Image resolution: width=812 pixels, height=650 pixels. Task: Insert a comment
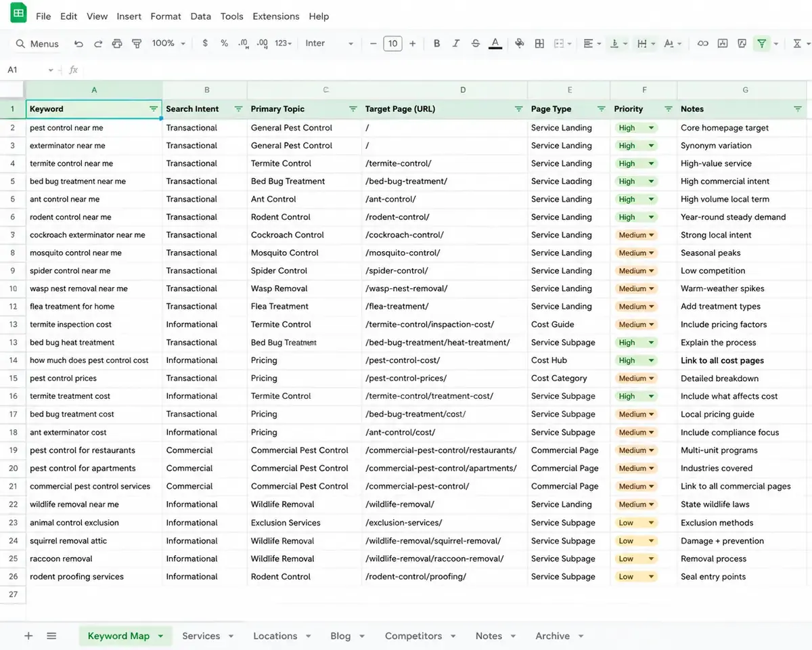[723, 43]
